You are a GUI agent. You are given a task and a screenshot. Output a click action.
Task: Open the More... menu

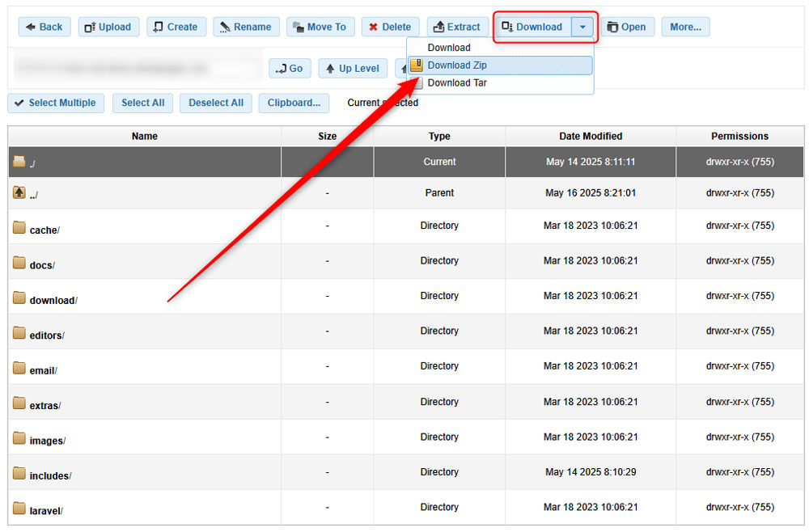pos(685,26)
